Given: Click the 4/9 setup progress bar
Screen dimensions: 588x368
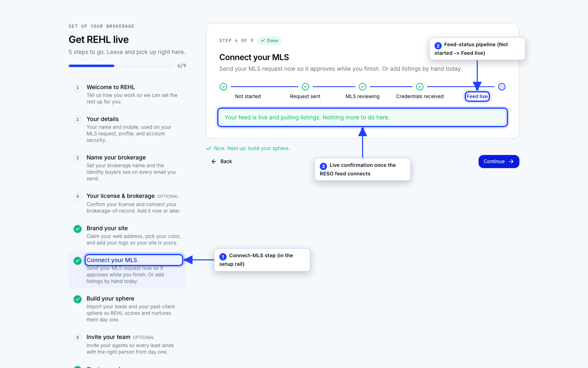Looking at the screenshot, I should (x=120, y=66).
